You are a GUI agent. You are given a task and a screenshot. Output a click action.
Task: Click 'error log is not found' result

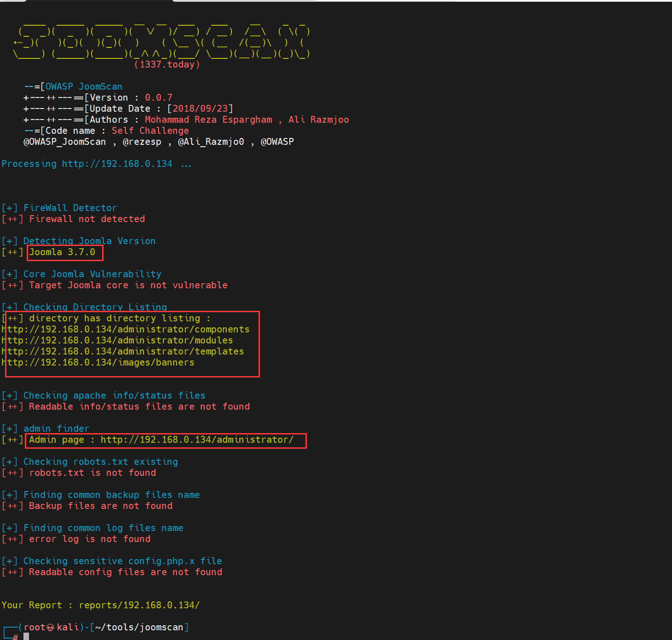[90, 539]
